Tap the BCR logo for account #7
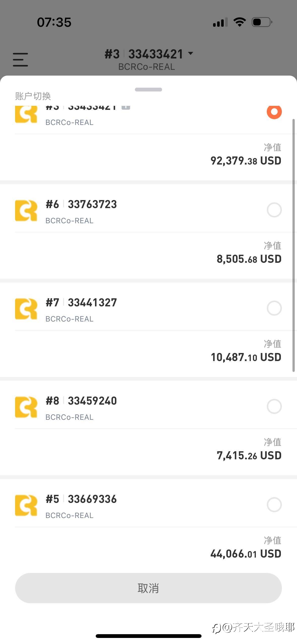The width and height of the screenshot is (297, 644). click(x=26, y=309)
